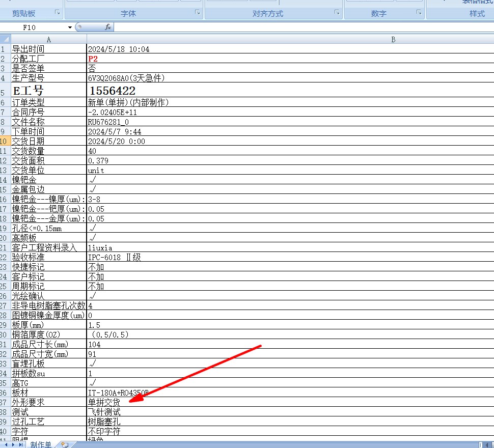The image size is (494, 448).
Task: Select the 板厚(mm) value 1.5
Action: click(290, 325)
